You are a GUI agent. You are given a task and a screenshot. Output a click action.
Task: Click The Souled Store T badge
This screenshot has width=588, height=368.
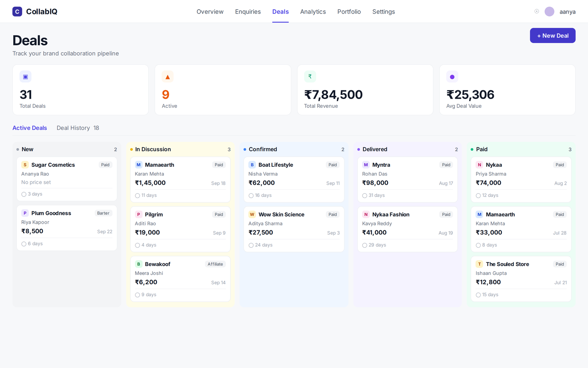(x=480, y=264)
